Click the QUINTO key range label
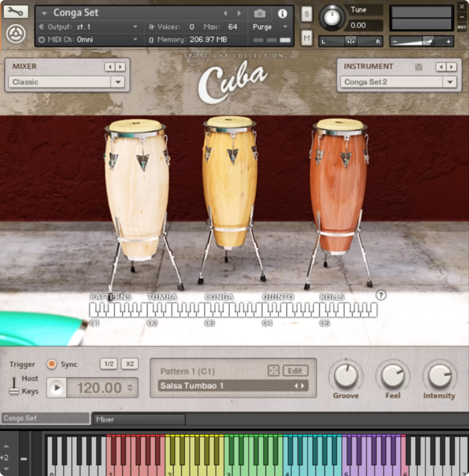 coord(278,297)
